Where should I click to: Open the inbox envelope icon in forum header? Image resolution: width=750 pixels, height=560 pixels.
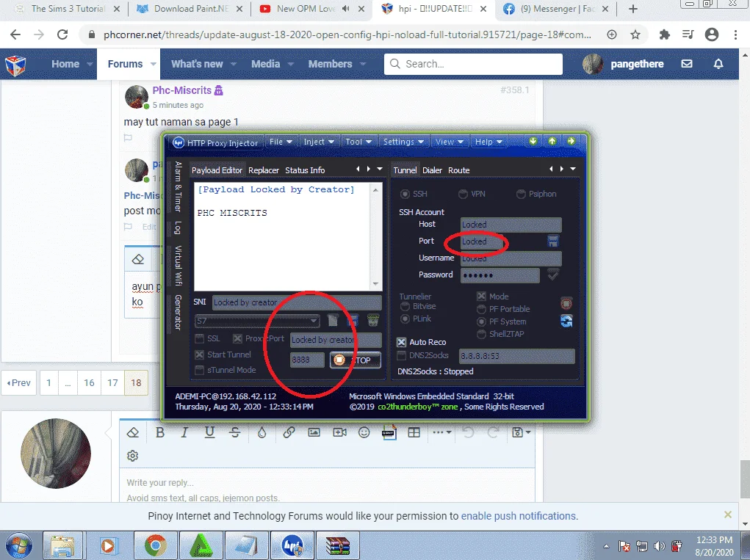coord(687,64)
